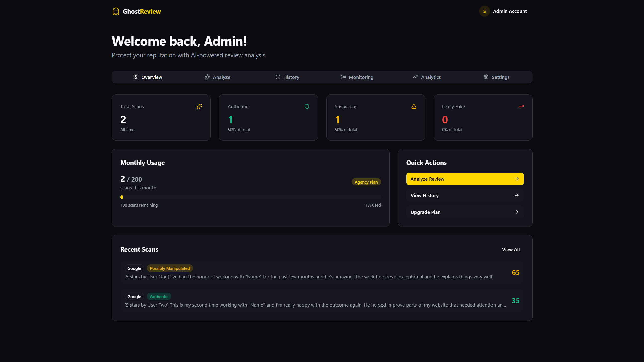The image size is (644, 362).
Task: Click the broadcast icon next to Monitoring
Action: point(343,77)
